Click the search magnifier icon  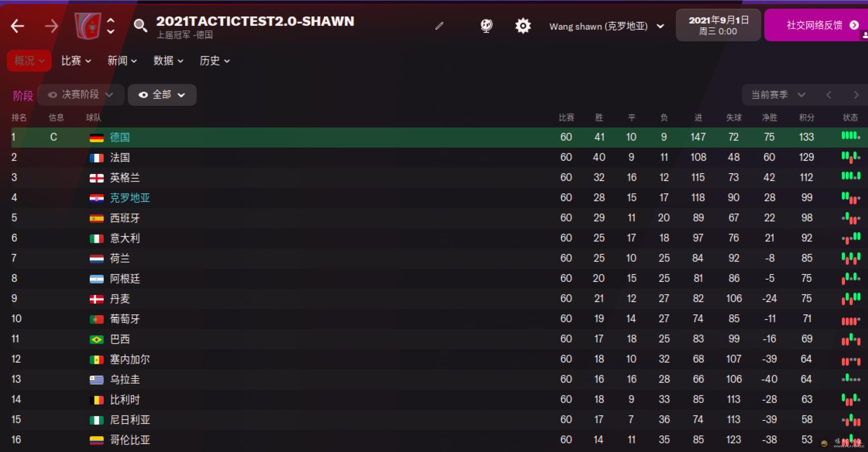coord(140,26)
